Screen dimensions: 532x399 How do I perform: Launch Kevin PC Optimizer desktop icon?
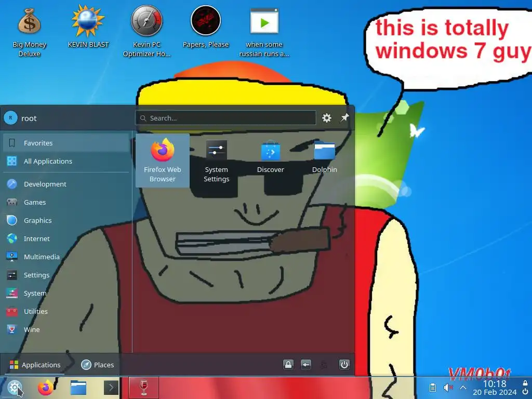147,31
